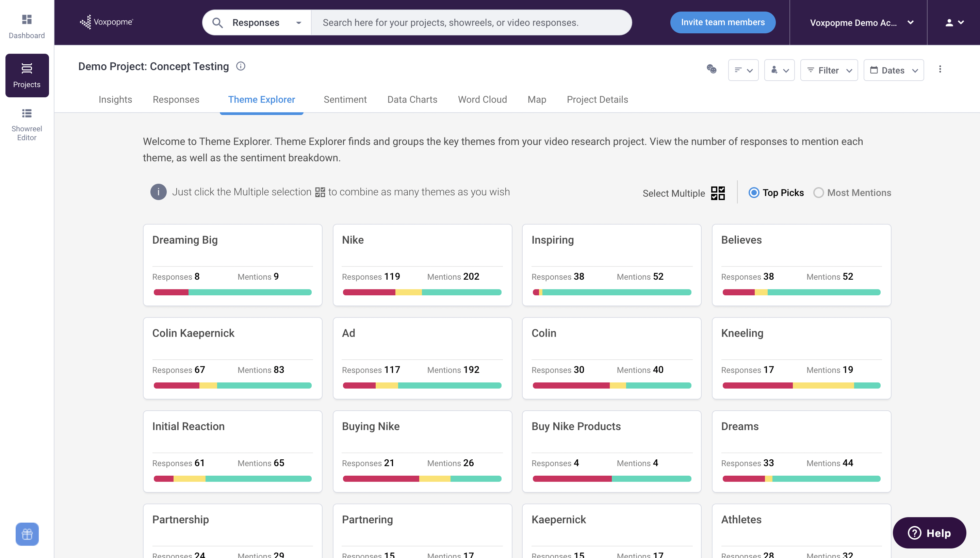Switch to the Insights tab
This screenshot has width=980, height=558.
point(115,100)
